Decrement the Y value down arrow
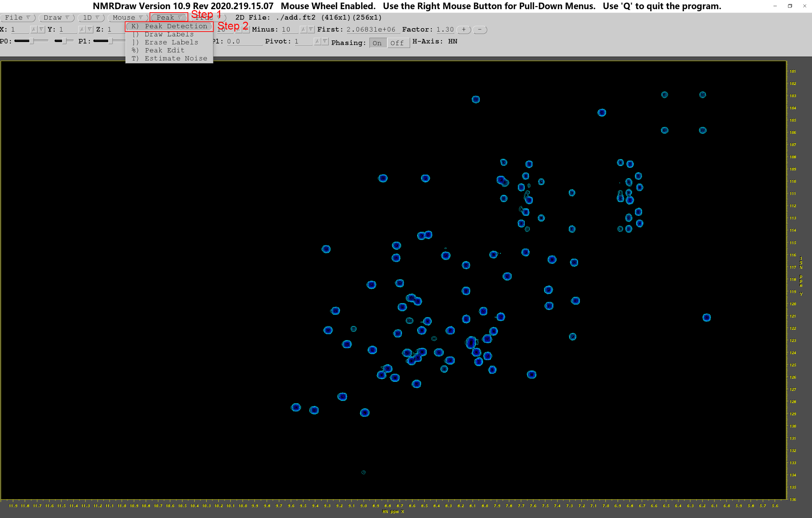This screenshot has height=518, width=812. click(x=90, y=30)
